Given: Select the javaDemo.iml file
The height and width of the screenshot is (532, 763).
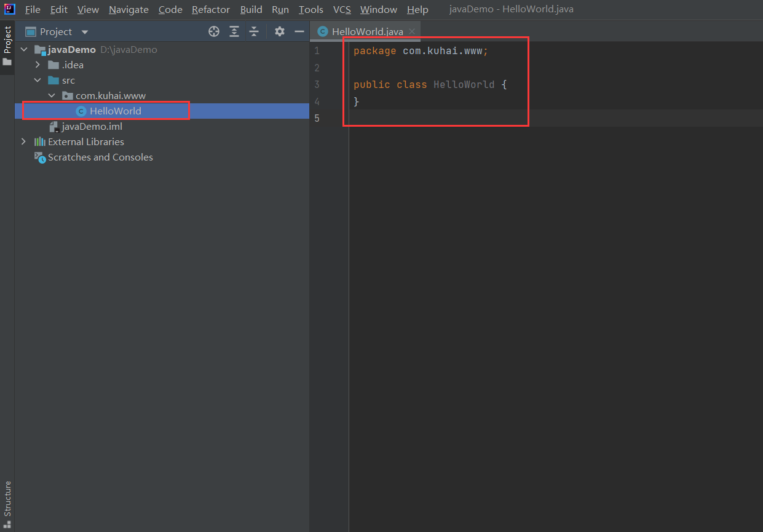Looking at the screenshot, I should click(92, 126).
